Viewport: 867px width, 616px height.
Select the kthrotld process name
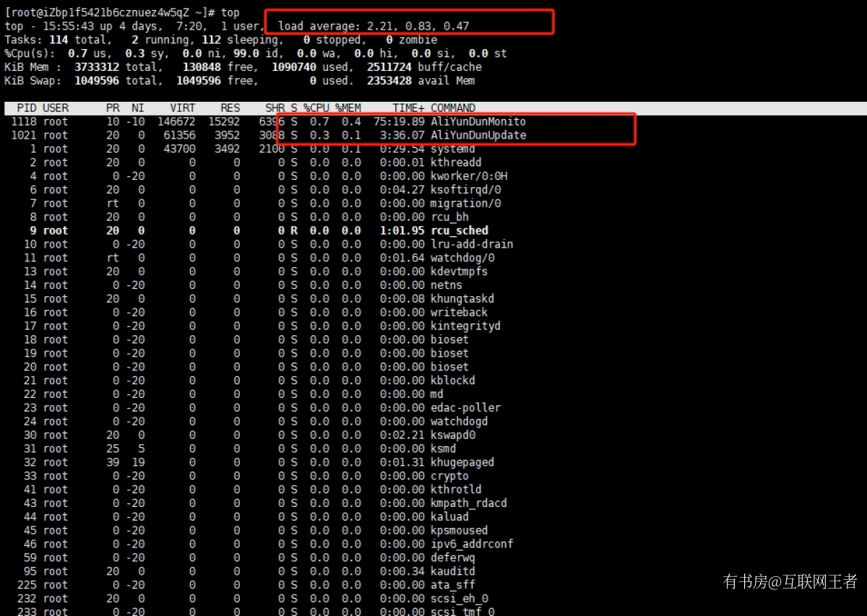(456, 490)
